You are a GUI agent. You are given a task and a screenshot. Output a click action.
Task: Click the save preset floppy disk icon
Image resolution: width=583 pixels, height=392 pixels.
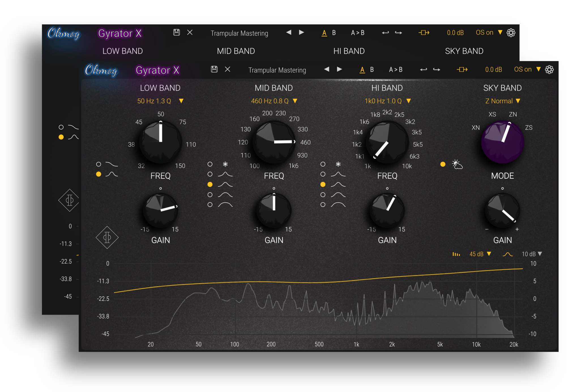pos(214,69)
